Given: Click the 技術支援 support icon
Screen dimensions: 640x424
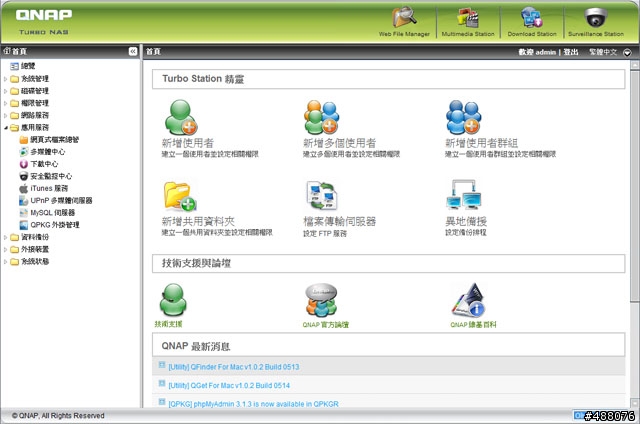Looking at the screenshot, I should [x=173, y=300].
